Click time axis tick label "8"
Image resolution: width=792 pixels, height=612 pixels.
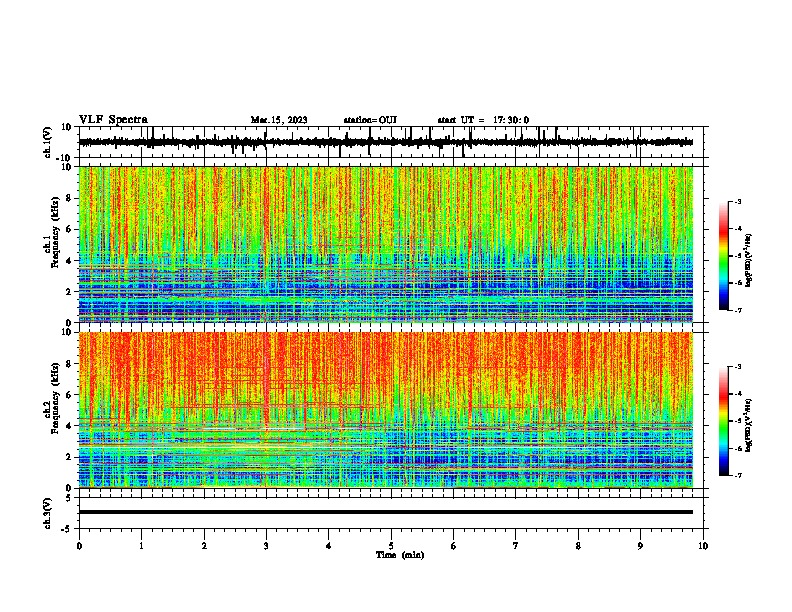578,546
